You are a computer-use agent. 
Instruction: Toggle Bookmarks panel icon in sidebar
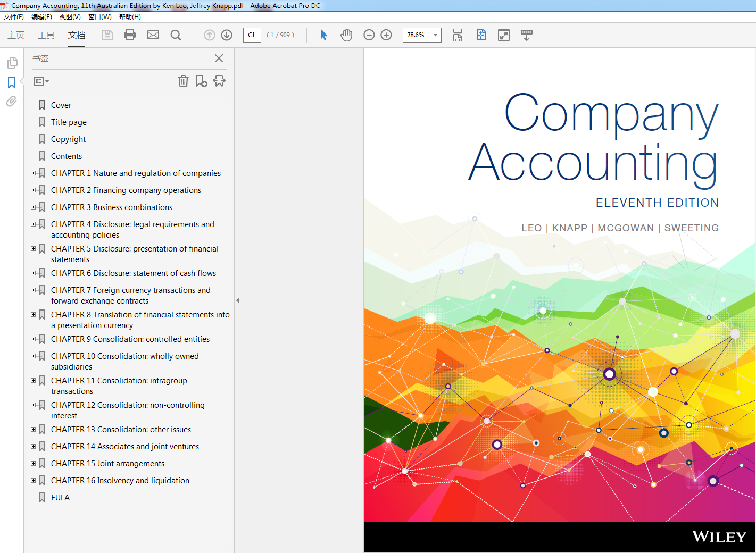pyautogui.click(x=12, y=82)
